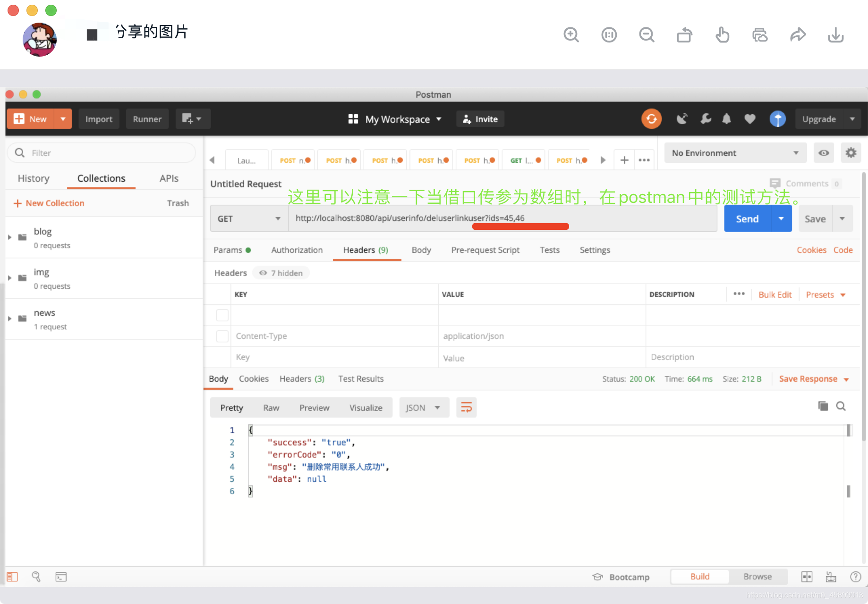Open Save Response dropdown

pyautogui.click(x=814, y=379)
